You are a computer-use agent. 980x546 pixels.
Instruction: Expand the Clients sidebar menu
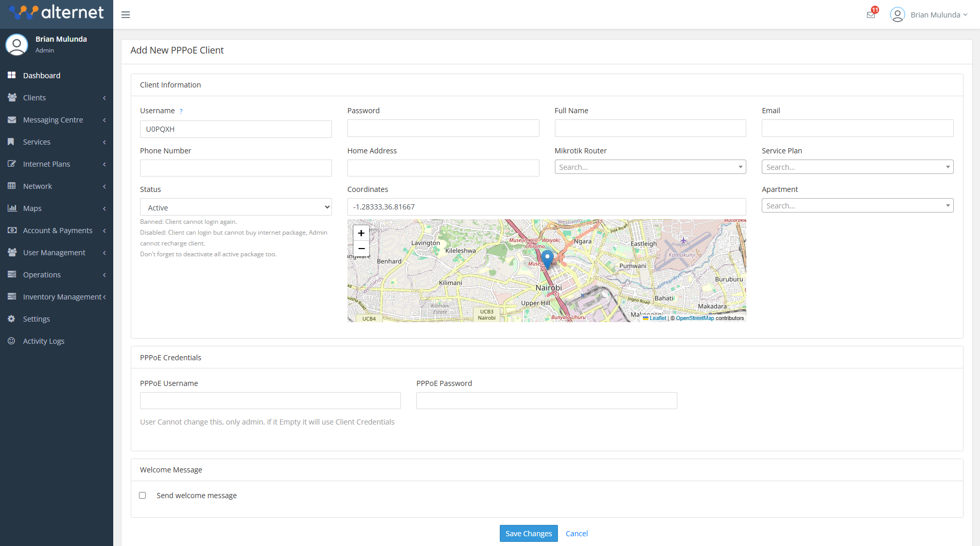(x=57, y=98)
